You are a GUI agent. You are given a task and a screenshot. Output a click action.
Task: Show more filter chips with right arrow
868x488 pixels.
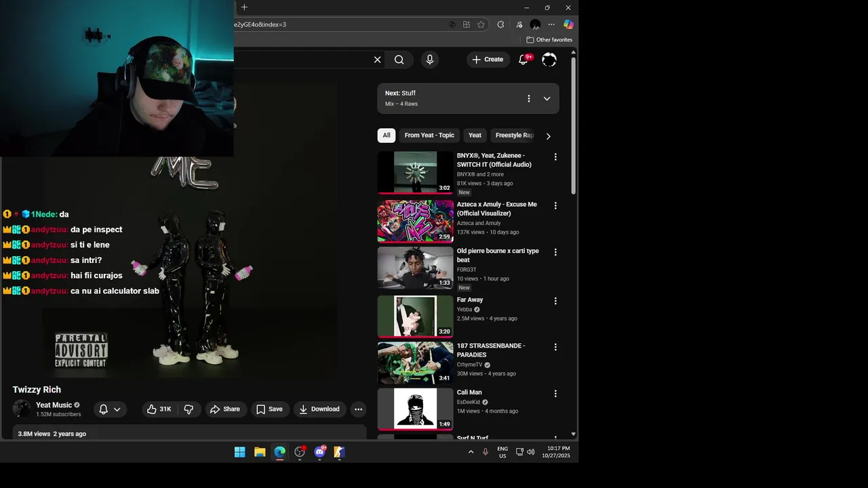tap(548, 136)
